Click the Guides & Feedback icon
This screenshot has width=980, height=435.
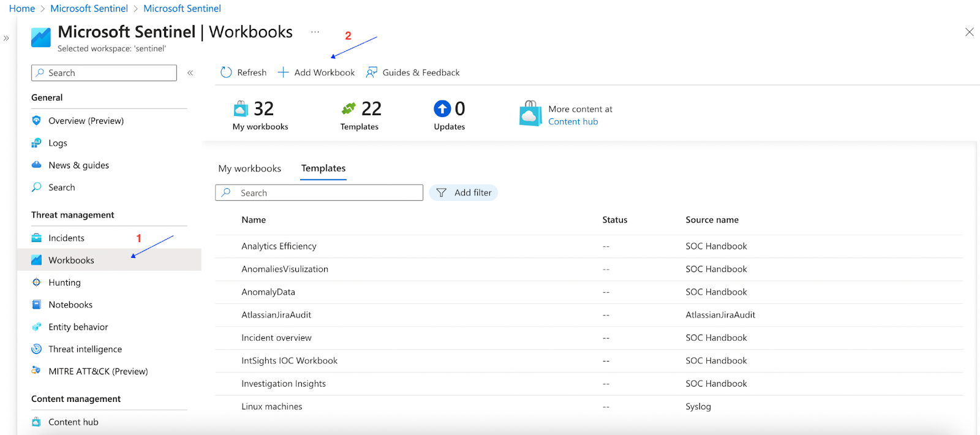coord(372,72)
